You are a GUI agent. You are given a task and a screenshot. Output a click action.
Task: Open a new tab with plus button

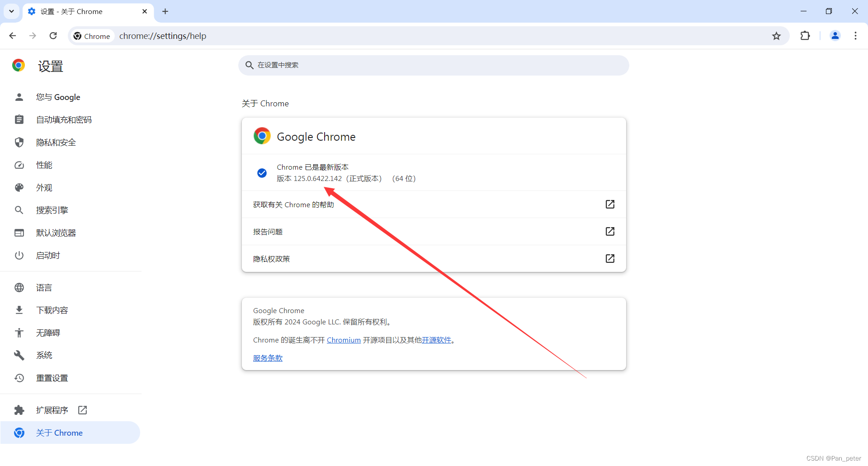click(x=165, y=11)
